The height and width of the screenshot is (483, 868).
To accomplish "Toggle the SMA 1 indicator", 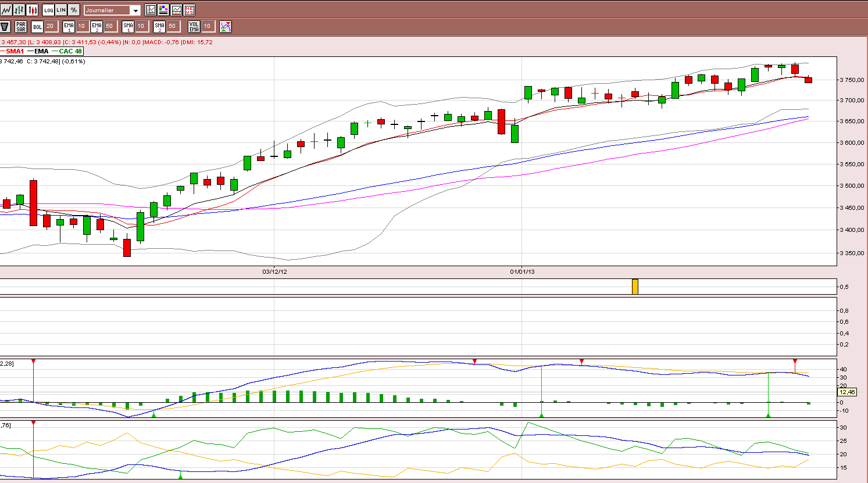I will [128, 27].
